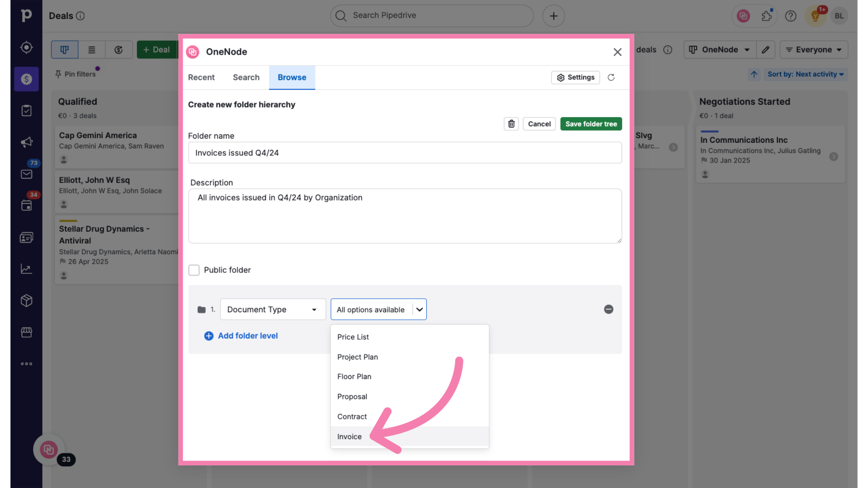Image resolution: width=868 pixels, height=488 pixels.
Task: Click the delete folder icon
Action: pos(511,123)
